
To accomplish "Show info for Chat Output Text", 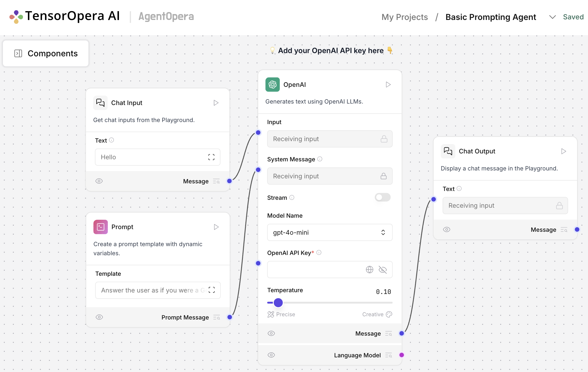I will click(x=459, y=189).
